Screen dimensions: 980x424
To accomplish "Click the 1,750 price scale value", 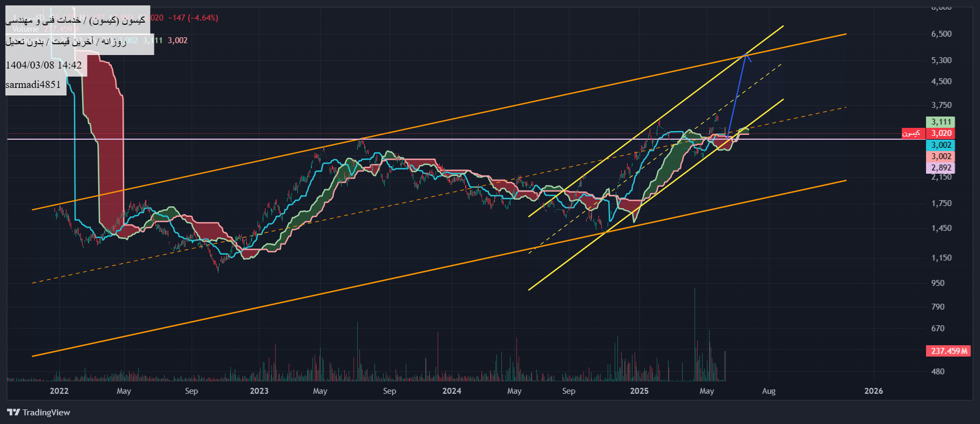I will pyautogui.click(x=941, y=203).
